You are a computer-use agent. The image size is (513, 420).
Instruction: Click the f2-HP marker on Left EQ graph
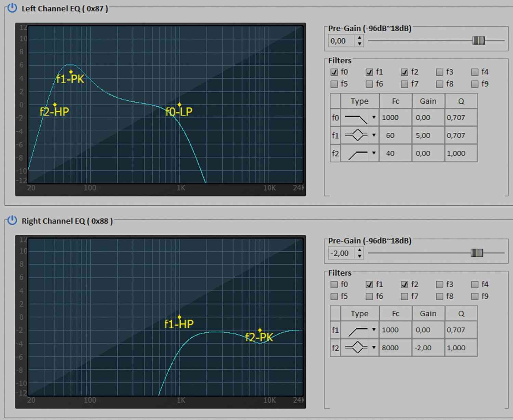55,105
